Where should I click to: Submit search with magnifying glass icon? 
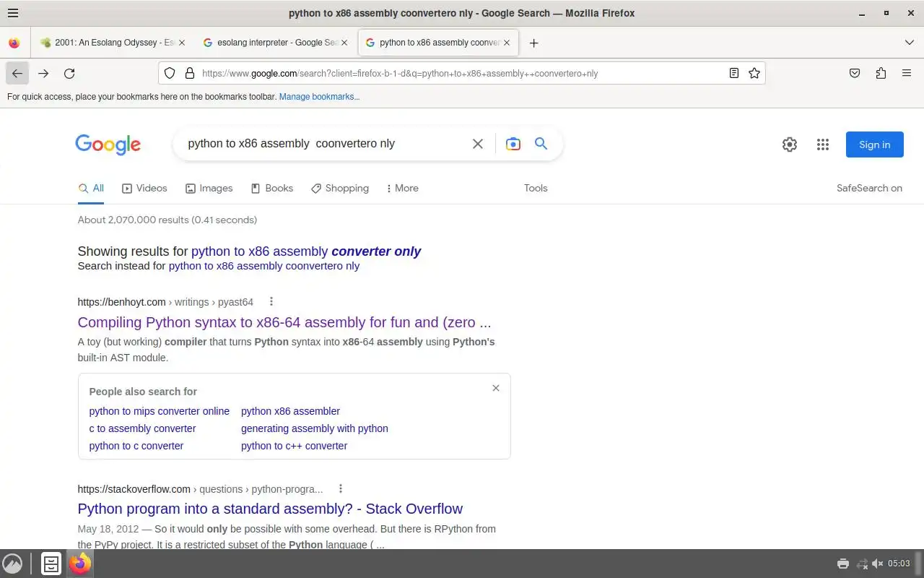coord(541,144)
